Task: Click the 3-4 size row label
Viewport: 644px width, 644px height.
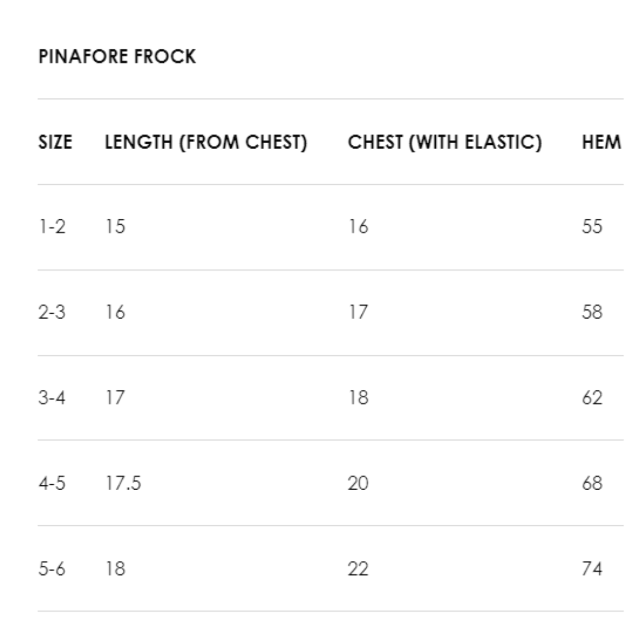Action: click(x=52, y=398)
